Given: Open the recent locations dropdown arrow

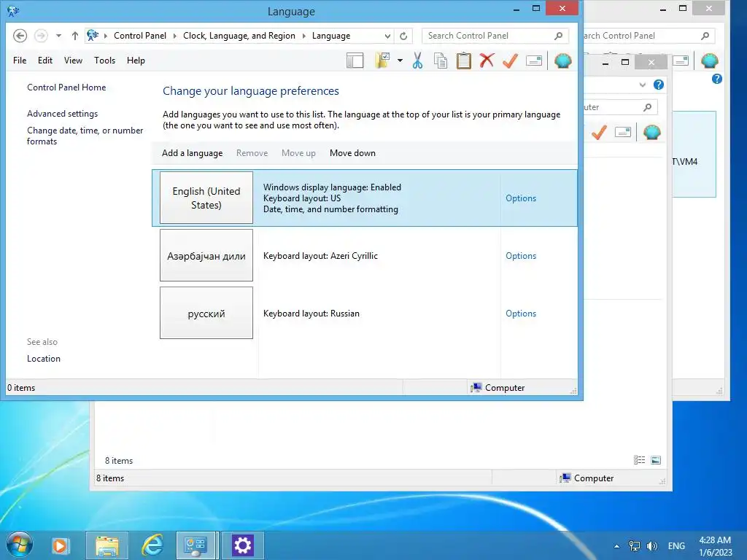Looking at the screenshot, I should (58, 36).
